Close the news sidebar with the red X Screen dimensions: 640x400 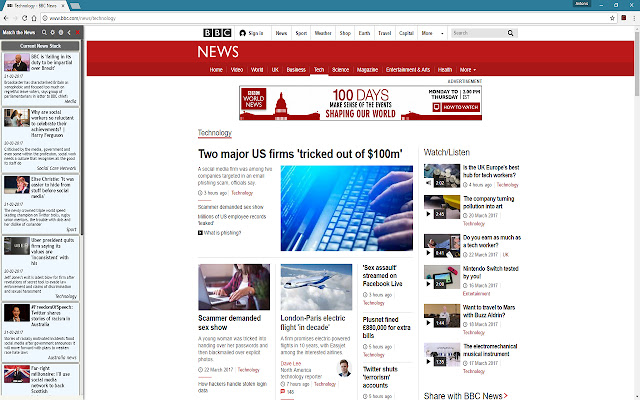pos(78,32)
